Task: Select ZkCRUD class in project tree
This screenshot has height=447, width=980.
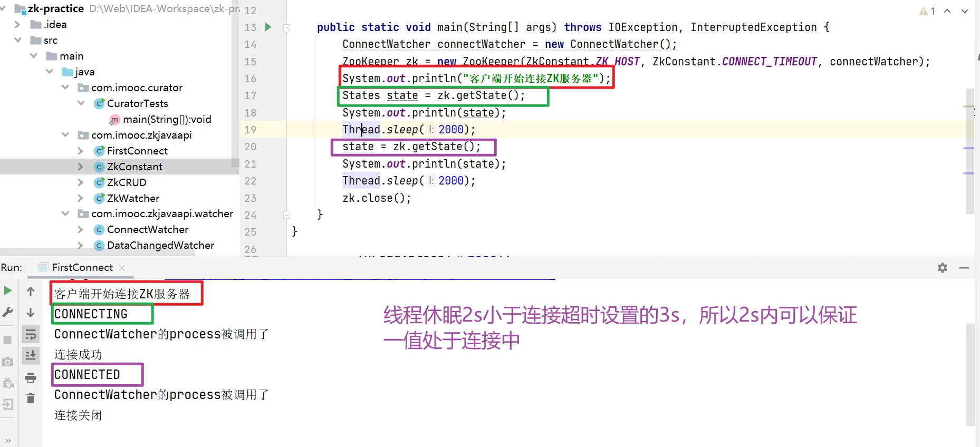Action: click(127, 182)
